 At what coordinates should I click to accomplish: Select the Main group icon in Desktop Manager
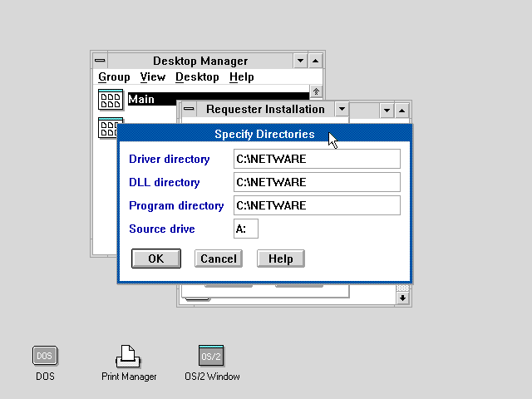pos(111,100)
